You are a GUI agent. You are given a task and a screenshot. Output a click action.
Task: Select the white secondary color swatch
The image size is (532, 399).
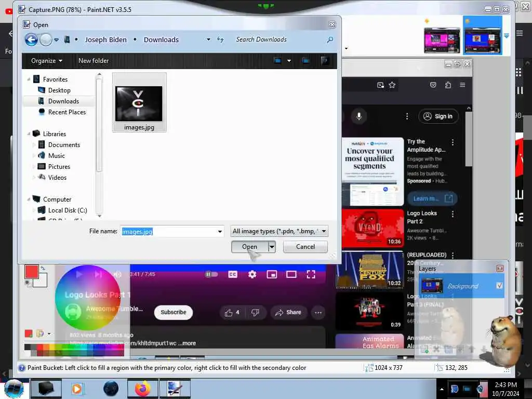(x=42, y=281)
